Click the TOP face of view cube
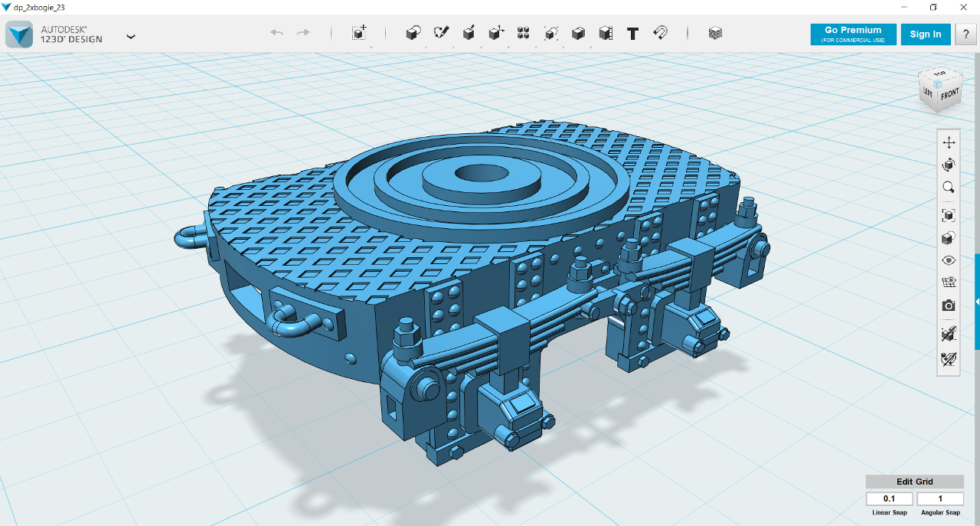 939,74
